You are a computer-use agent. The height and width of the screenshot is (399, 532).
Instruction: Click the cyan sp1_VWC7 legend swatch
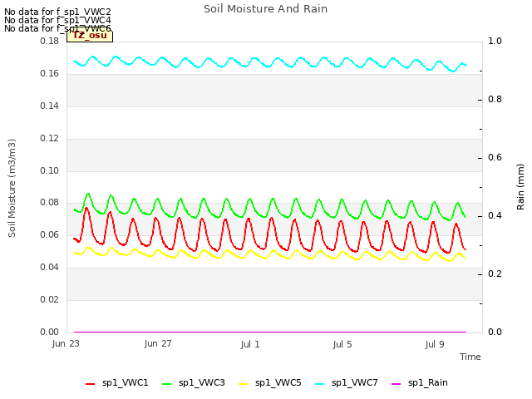(x=319, y=384)
